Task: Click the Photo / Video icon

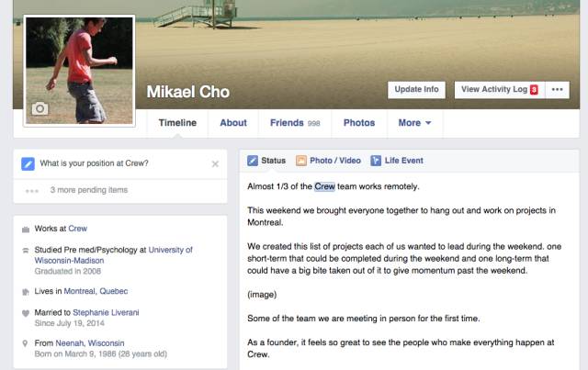Action: click(x=301, y=161)
